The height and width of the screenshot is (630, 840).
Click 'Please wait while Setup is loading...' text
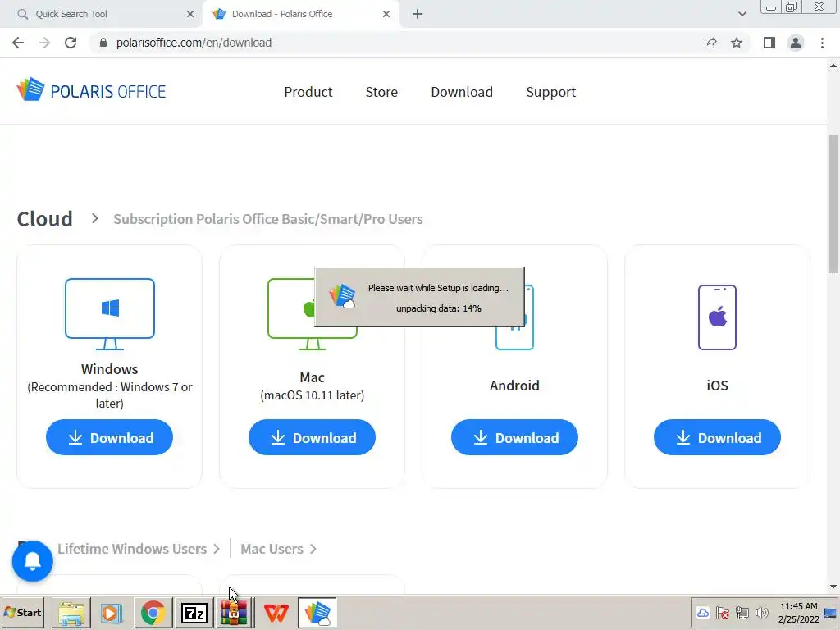(438, 288)
